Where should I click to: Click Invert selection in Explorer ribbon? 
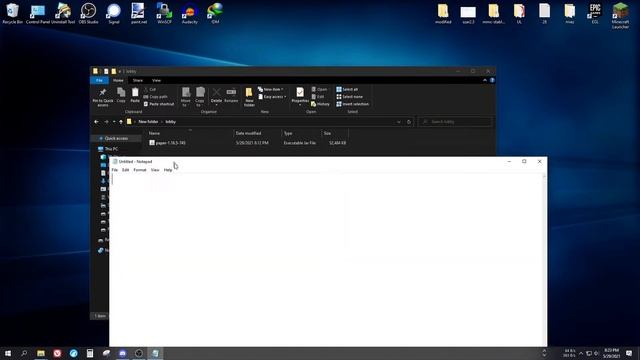pyautogui.click(x=353, y=104)
